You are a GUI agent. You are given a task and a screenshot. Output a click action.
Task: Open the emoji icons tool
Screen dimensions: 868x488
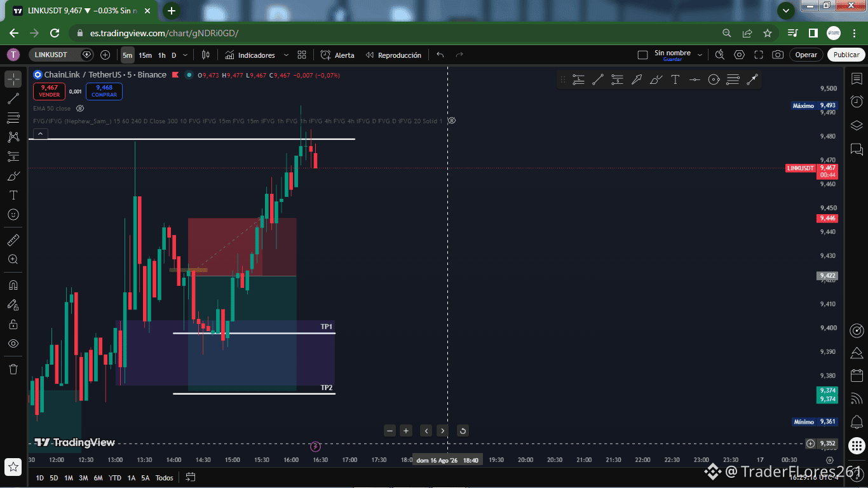(13, 215)
